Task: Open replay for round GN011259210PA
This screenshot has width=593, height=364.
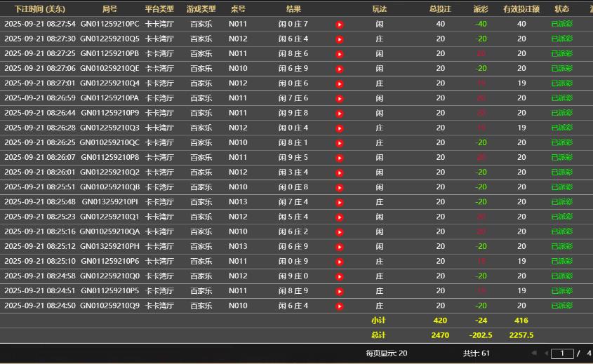Action: (x=340, y=99)
